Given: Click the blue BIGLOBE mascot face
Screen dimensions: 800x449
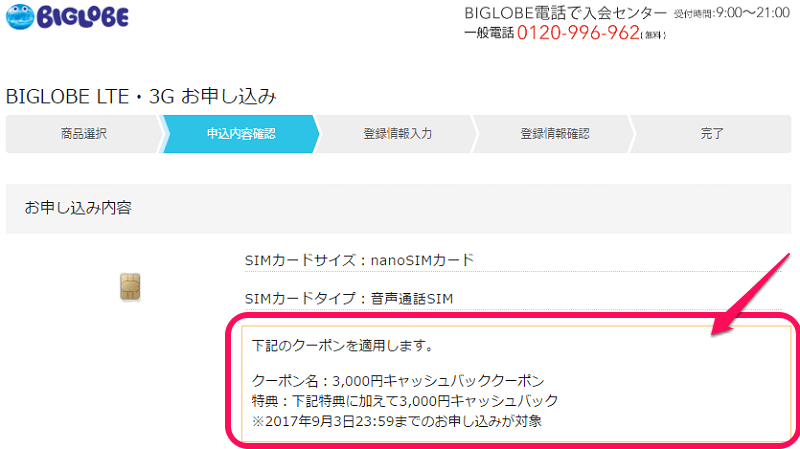Looking at the screenshot, I should pyautogui.click(x=20, y=16).
